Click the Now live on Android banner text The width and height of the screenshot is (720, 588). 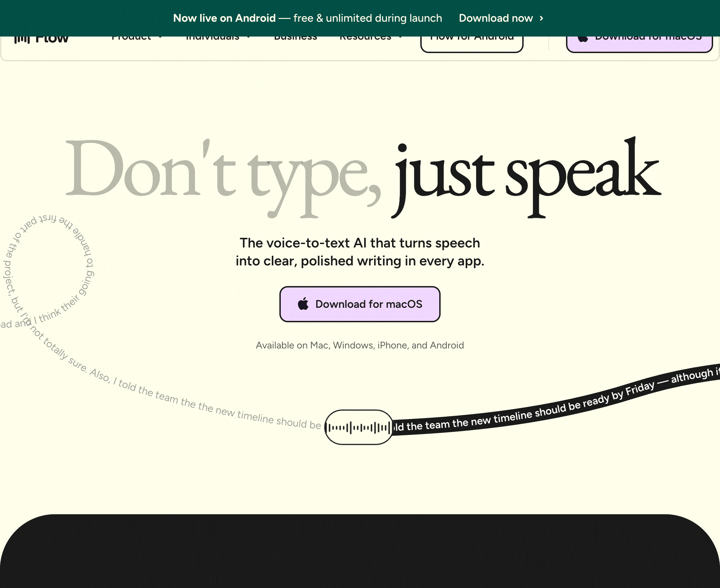(224, 18)
